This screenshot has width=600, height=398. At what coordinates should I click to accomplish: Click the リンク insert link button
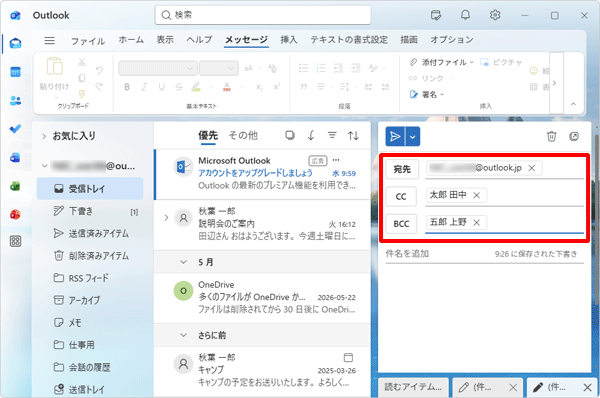[426, 78]
